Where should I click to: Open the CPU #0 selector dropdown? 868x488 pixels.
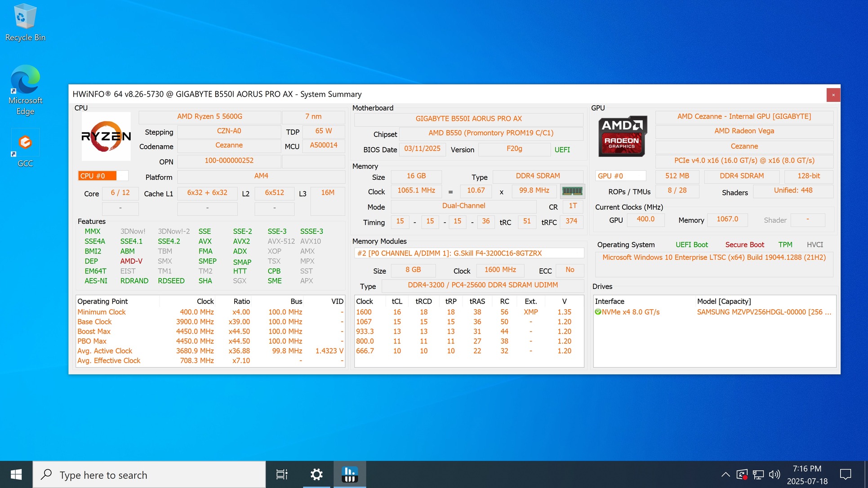coord(103,176)
